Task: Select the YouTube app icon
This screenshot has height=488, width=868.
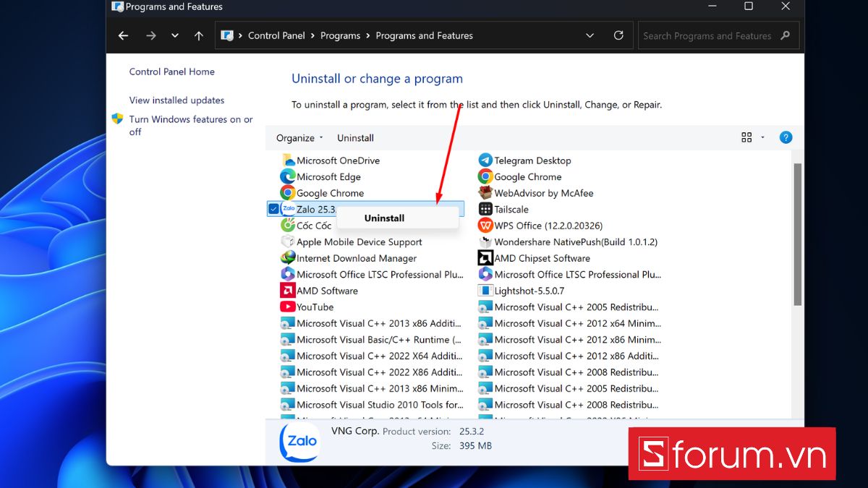Action: click(288, 307)
